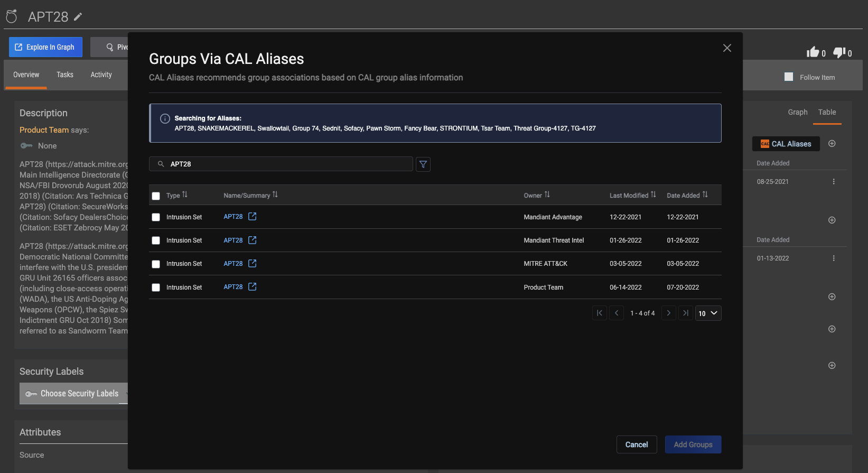Screen dimensions: 868x473
Task: Open Mandiant Advantage APT28 in new tab icon
Action: (253, 217)
